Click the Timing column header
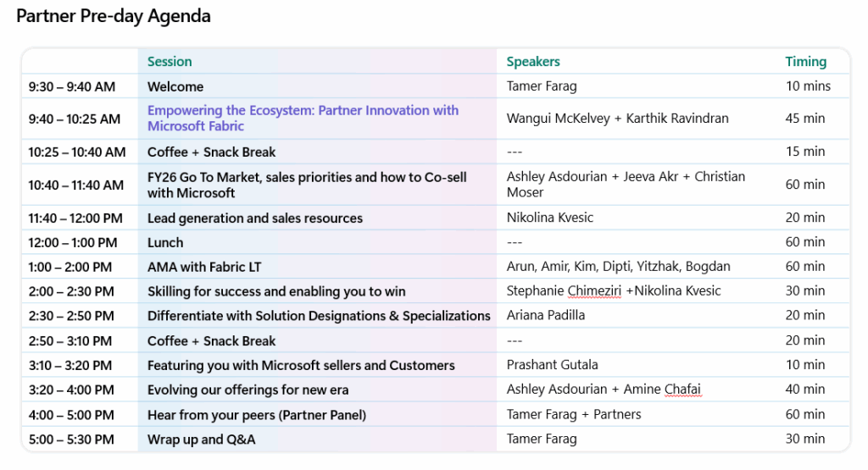 (805, 62)
